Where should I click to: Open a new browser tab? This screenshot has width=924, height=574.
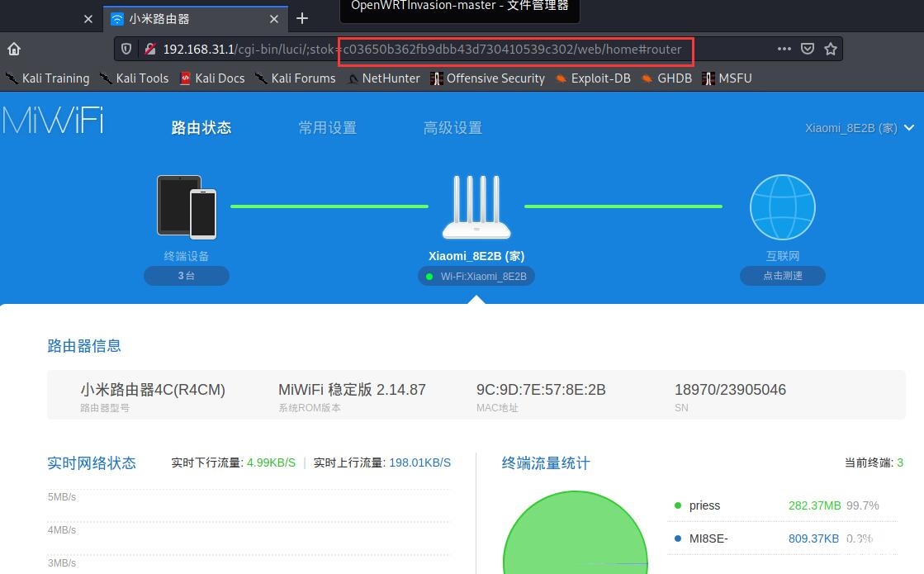pyautogui.click(x=302, y=18)
